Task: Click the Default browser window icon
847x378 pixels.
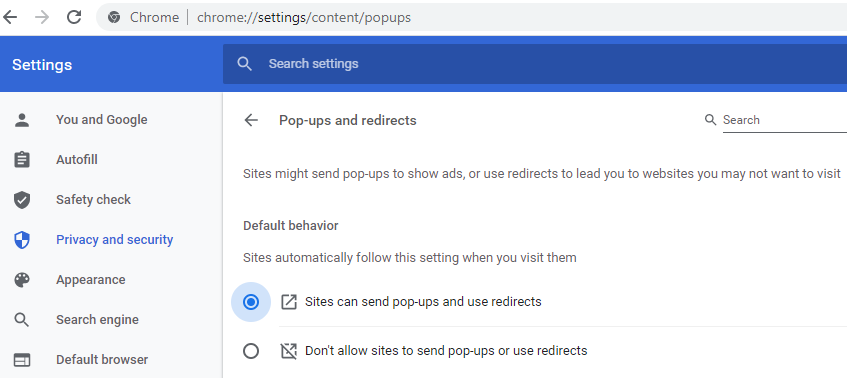Action: click(22, 360)
